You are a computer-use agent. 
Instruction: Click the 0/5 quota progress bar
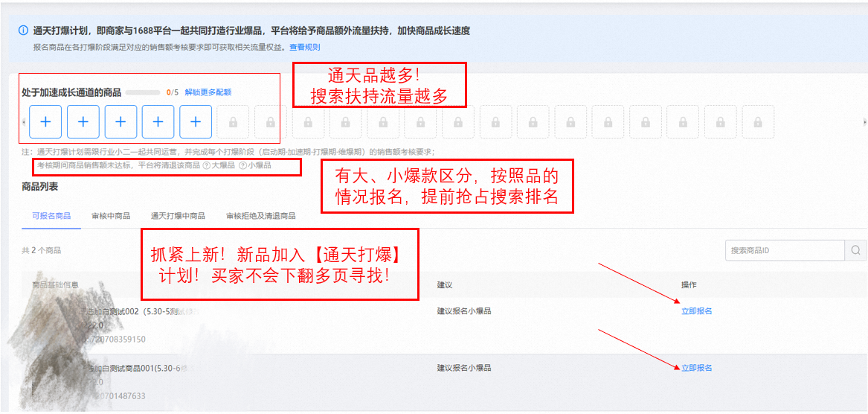pos(143,92)
